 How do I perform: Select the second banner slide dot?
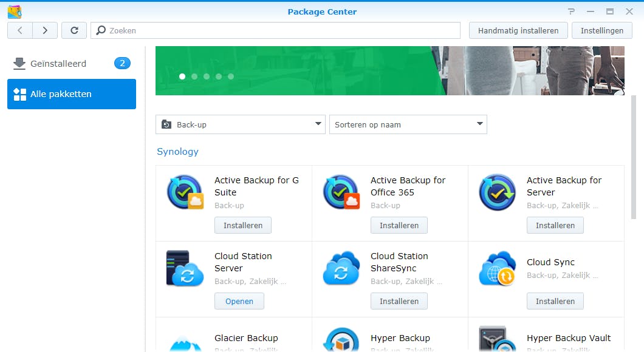coord(194,76)
